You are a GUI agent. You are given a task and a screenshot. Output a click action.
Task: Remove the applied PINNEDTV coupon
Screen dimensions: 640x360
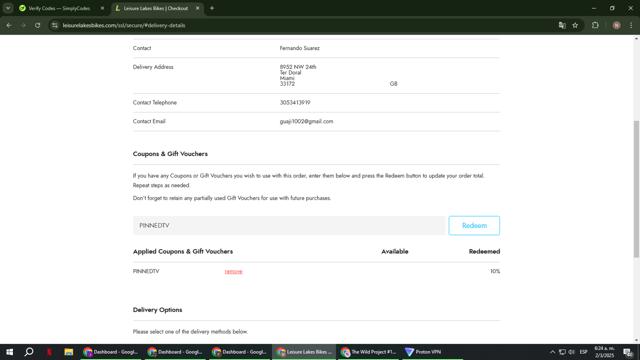[x=233, y=271]
